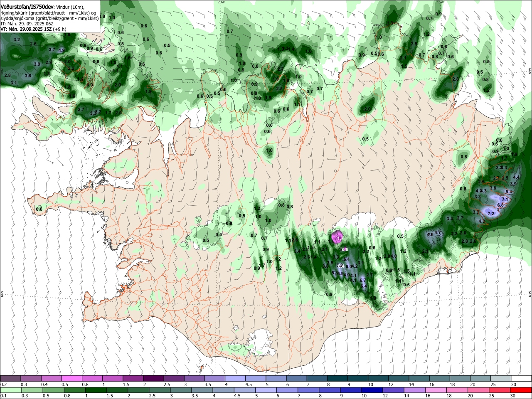Click the '5.4' precipitation value in the east

pos(509,192)
